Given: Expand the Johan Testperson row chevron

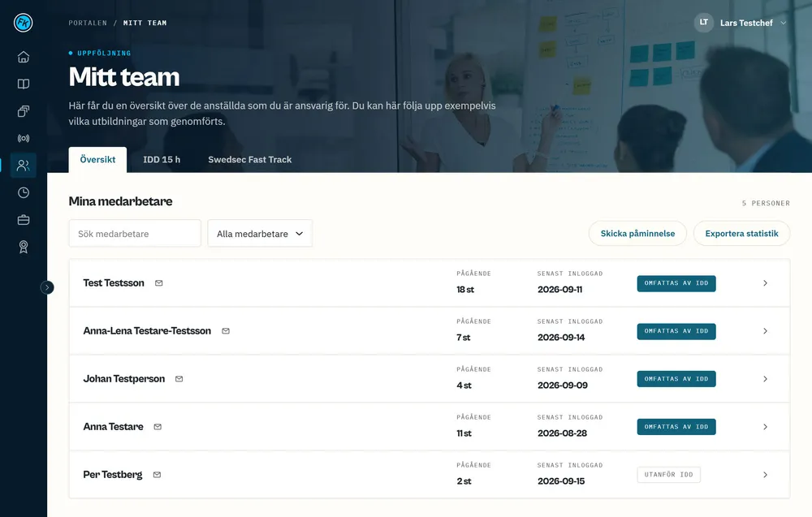Looking at the screenshot, I should (x=765, y=379).
